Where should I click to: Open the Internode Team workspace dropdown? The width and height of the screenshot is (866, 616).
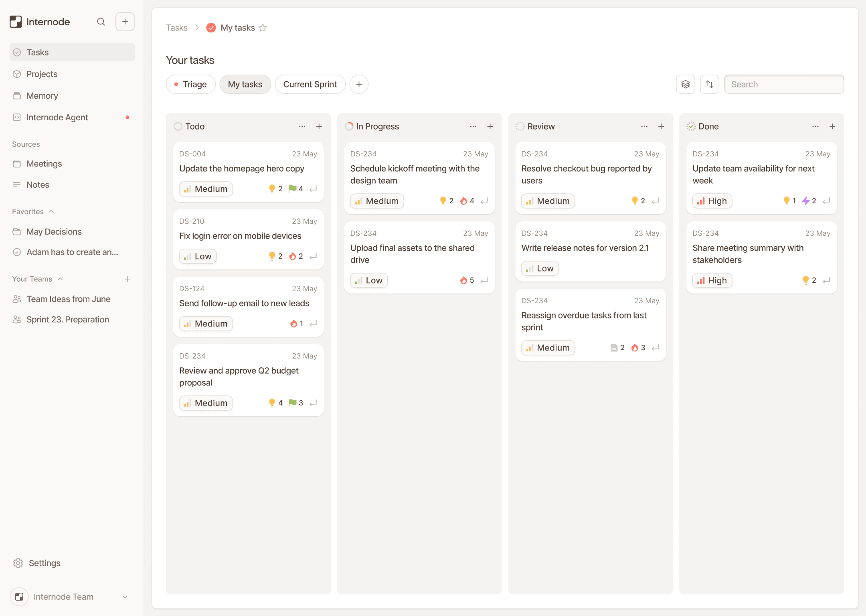tap(125, 597)
